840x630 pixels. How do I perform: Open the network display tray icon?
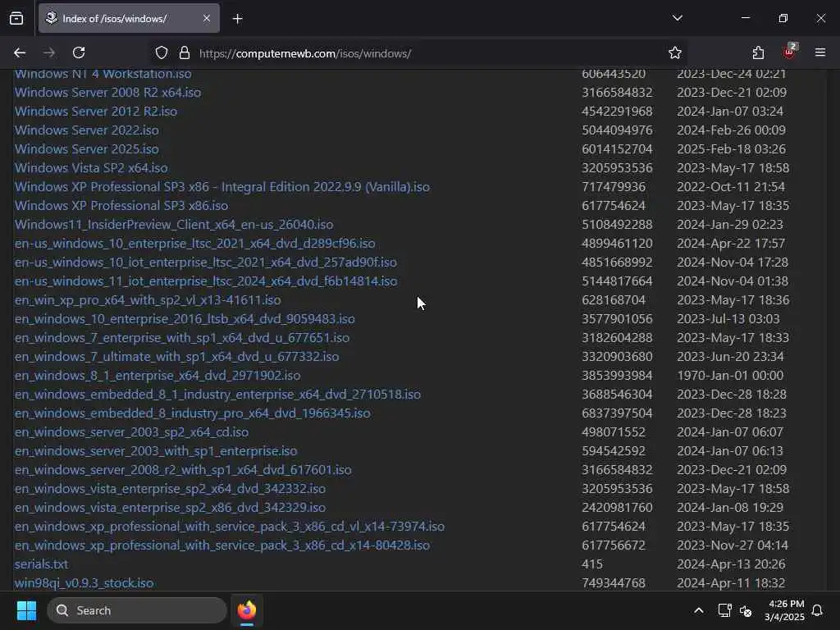tap(724, 610)
